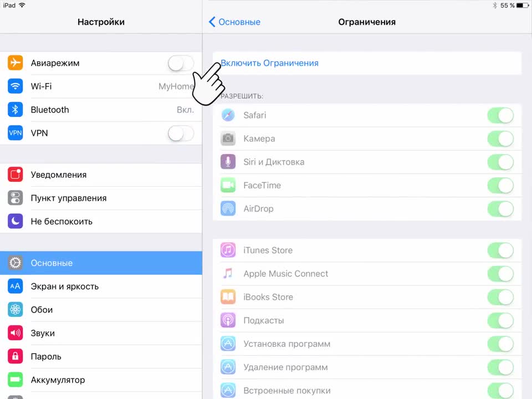Image resolution: width=532 pixels, height=399 pixels.
Task: Toggle the Siri и Диктовка switch
Action: [500, 162]
